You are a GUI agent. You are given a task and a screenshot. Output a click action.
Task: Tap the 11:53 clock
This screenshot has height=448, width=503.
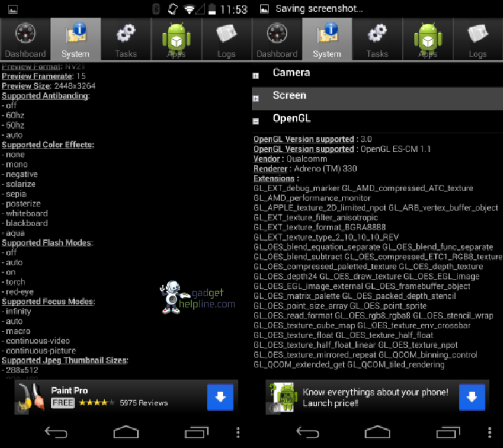click(234, 9)
